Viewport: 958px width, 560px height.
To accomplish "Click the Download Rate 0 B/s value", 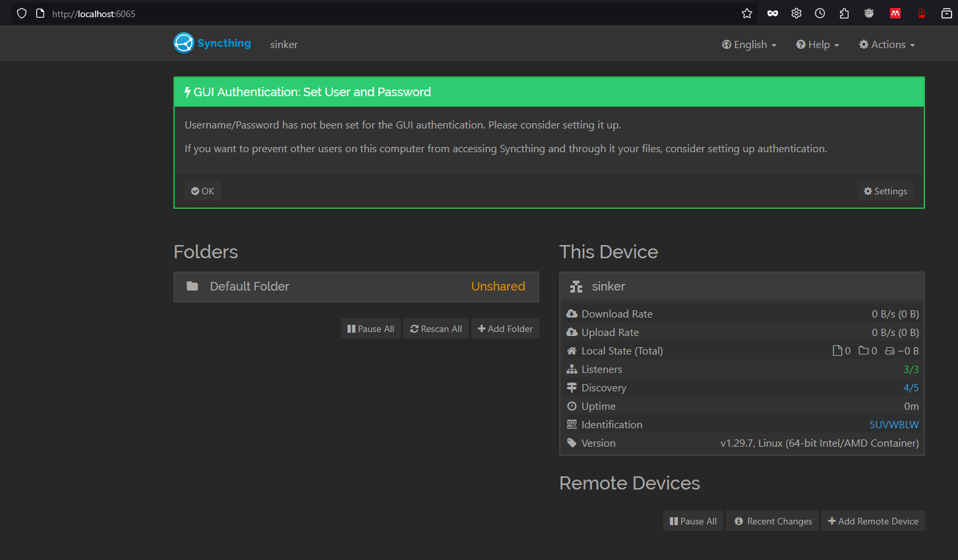I will click(x=895, y=314).
